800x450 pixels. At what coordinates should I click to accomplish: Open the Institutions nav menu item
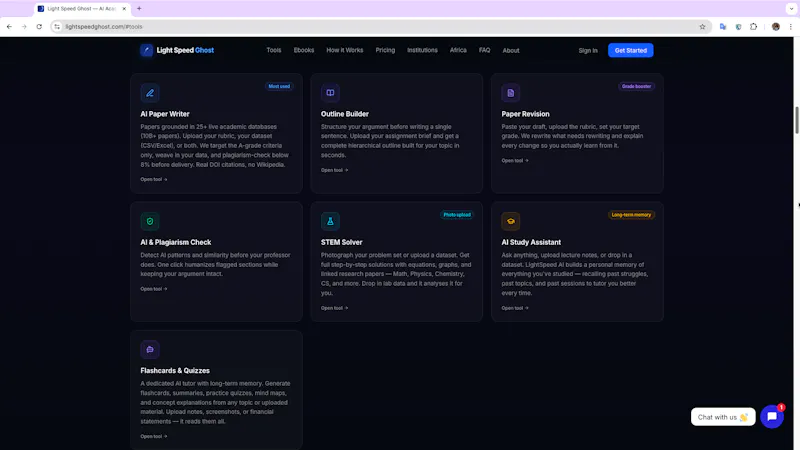(422, 50)
